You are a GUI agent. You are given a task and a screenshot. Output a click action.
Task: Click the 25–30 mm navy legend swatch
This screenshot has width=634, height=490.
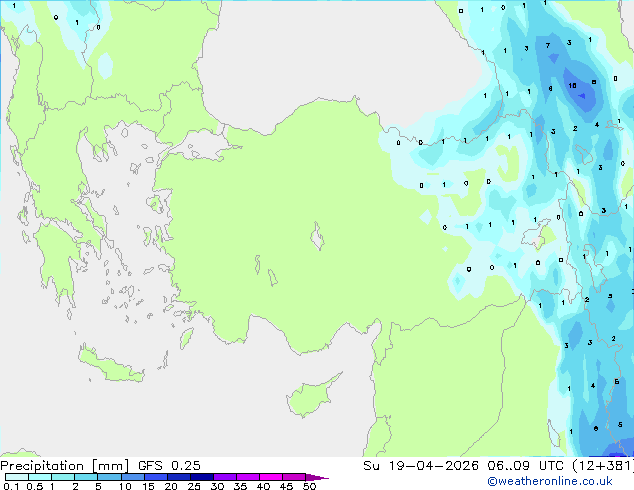[x=201, y=477]
